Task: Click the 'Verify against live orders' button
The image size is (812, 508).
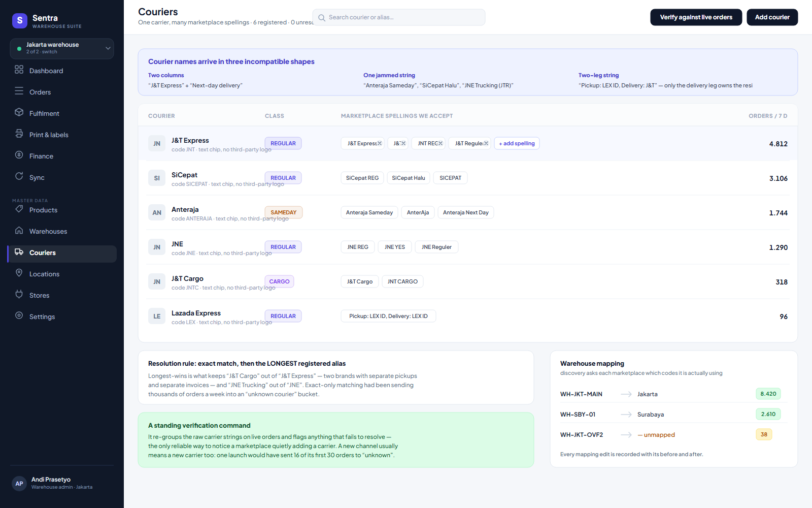Action: tap(696, 17)
